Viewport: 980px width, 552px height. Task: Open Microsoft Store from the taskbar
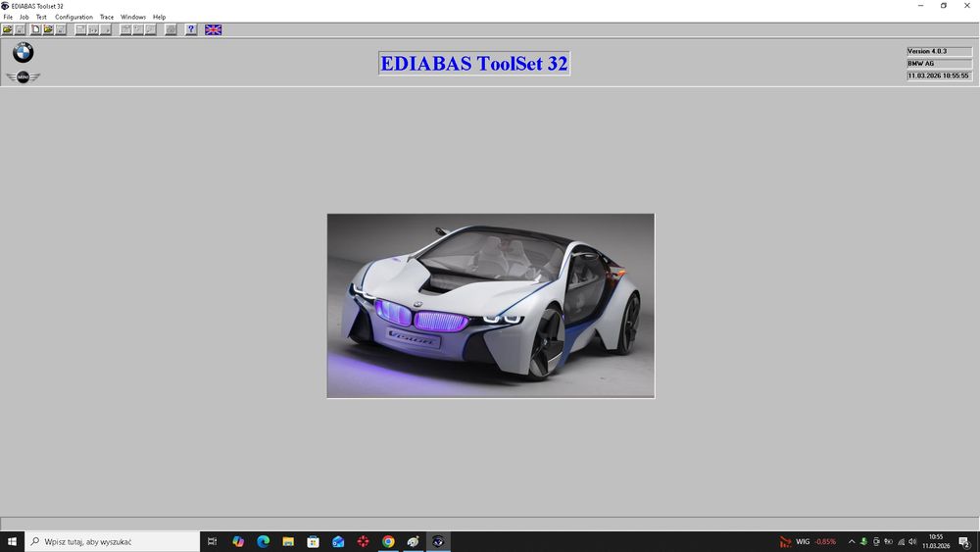314,541
